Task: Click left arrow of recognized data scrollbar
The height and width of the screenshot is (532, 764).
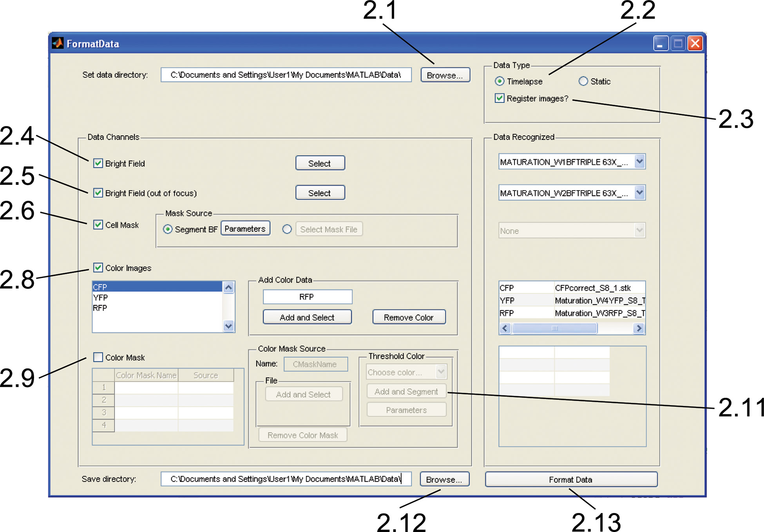Action: click(x=505, y=328)
